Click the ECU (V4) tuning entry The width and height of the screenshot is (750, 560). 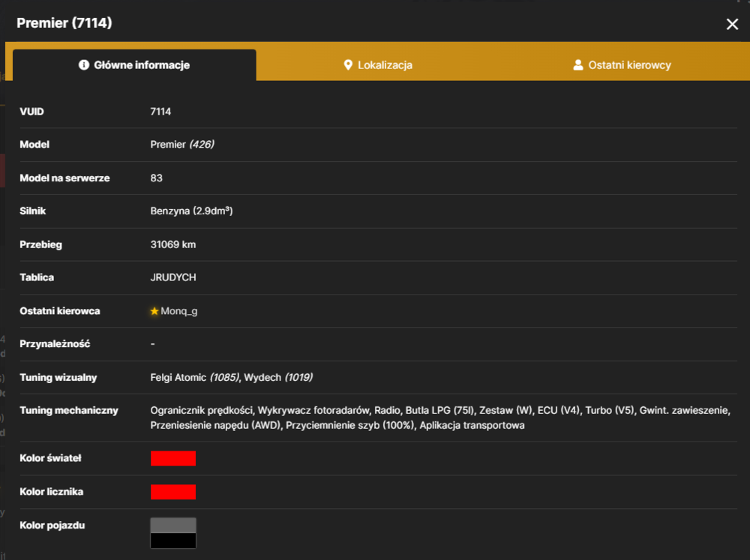click(559, 410)
